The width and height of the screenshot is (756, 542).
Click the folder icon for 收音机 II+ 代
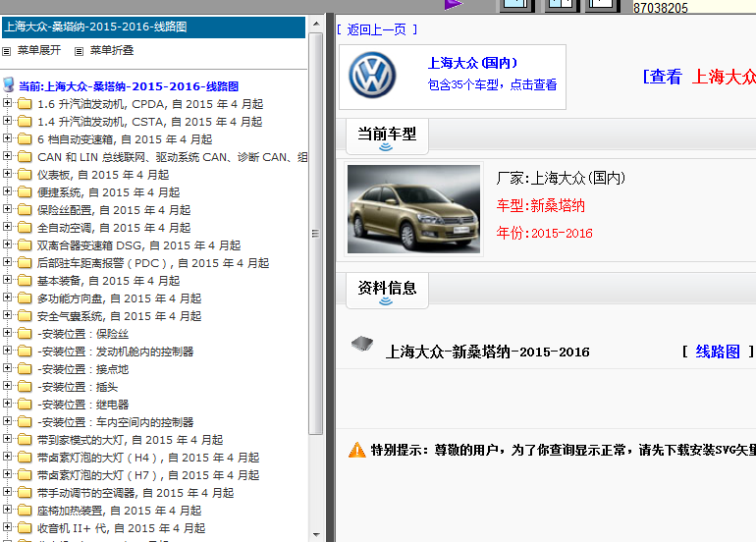[x=25, y=528]
